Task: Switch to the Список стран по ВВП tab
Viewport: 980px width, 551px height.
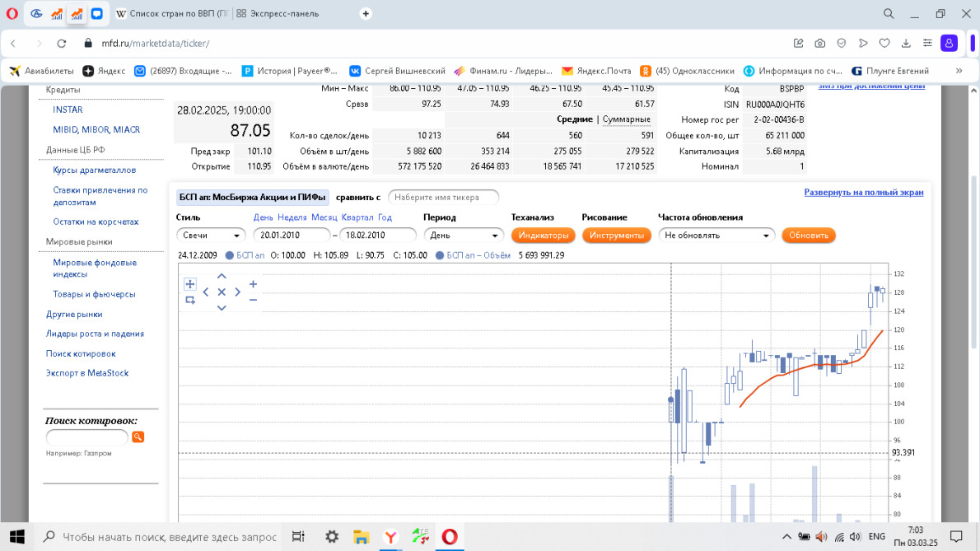Action: coord(170,14)
